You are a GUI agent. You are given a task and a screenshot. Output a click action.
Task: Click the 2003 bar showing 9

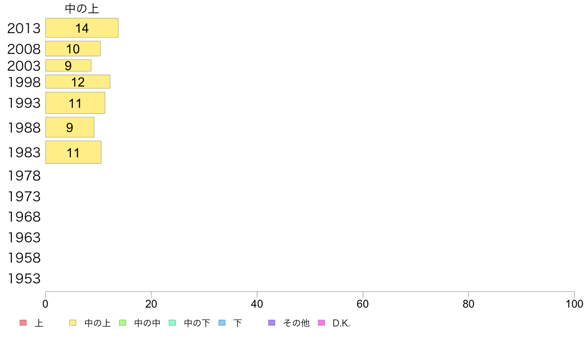point(69,66)
